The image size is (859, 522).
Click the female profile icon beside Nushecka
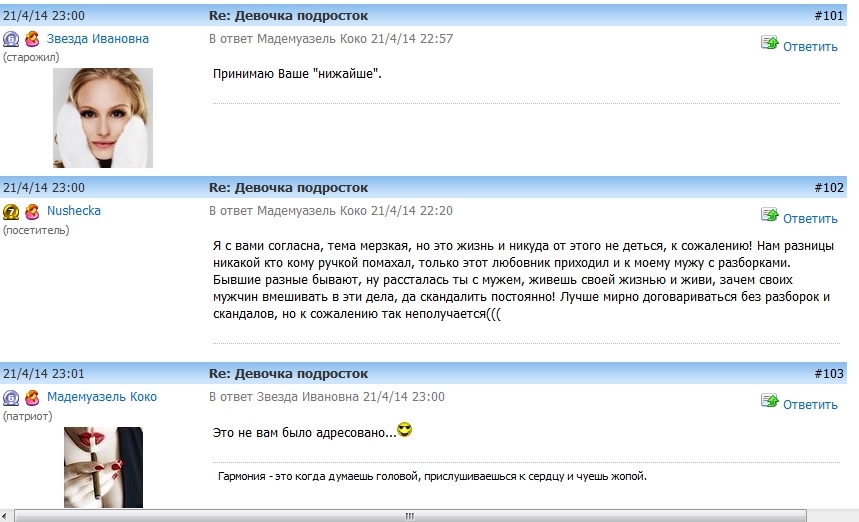click(x=32, y=212)
